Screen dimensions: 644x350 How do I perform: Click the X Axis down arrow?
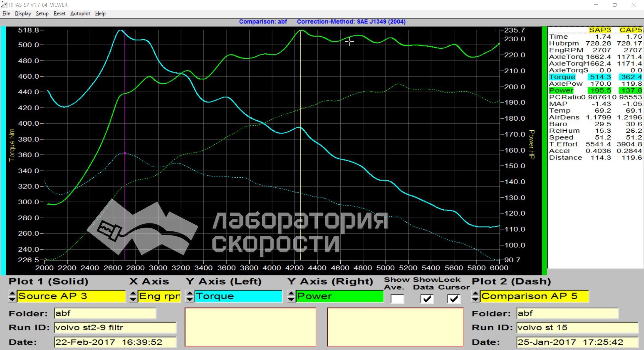(133, 299)
